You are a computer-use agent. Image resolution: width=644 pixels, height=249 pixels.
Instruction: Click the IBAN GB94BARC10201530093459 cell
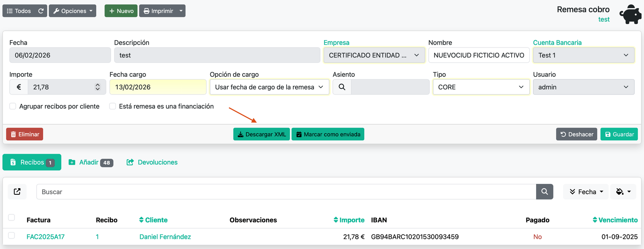click(x=415, y=237)
